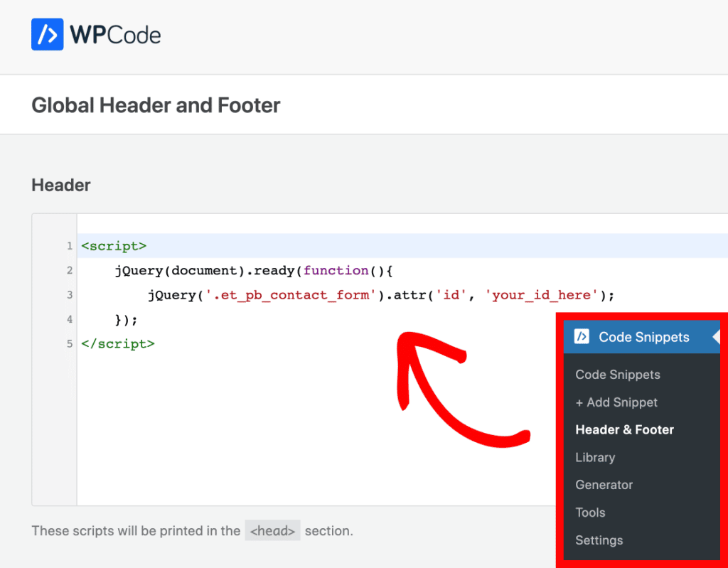The image size is (728, 568).
Task: Click the jQuery(document).ready code line
Action: (254, 270)
